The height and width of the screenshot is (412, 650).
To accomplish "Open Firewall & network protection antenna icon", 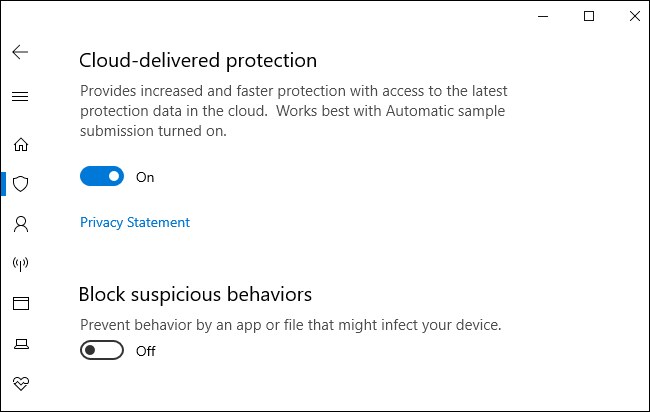I will 20,264.
